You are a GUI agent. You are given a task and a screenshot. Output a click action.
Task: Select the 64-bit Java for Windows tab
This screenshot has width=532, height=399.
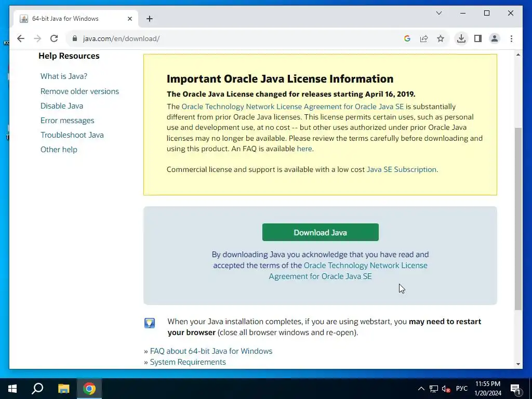(76, 19)
